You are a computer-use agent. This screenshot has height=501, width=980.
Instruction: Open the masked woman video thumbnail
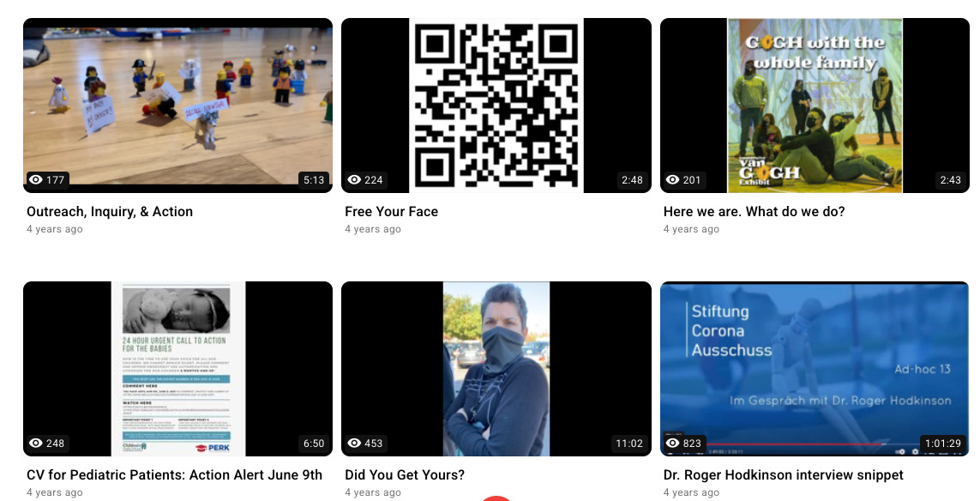click(496, 368)
